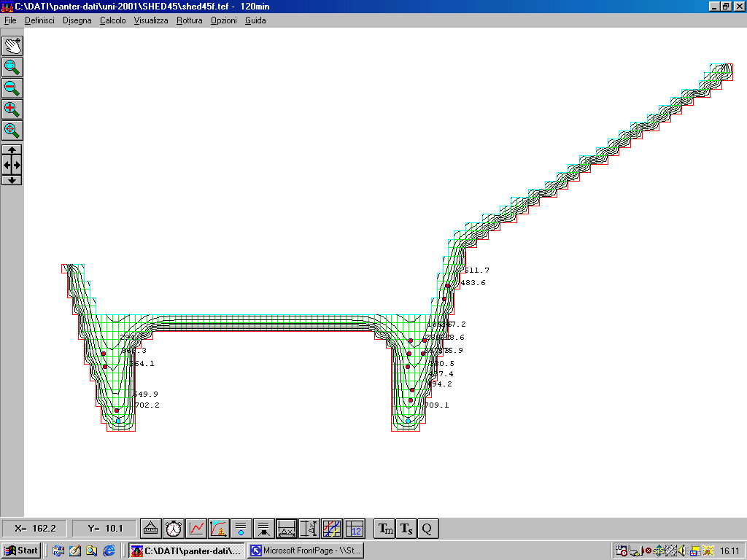Toggle the Ts temperature button

[x=406, y=529]
